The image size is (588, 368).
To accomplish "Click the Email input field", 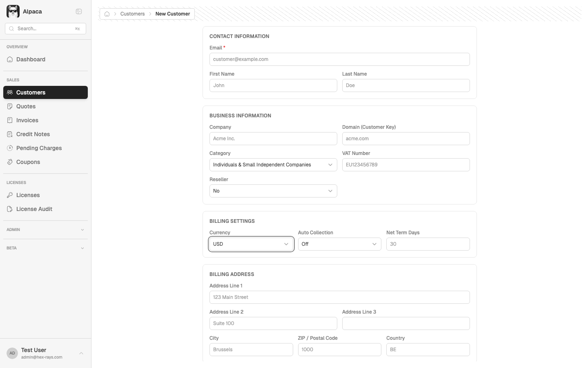I will 339,59.
